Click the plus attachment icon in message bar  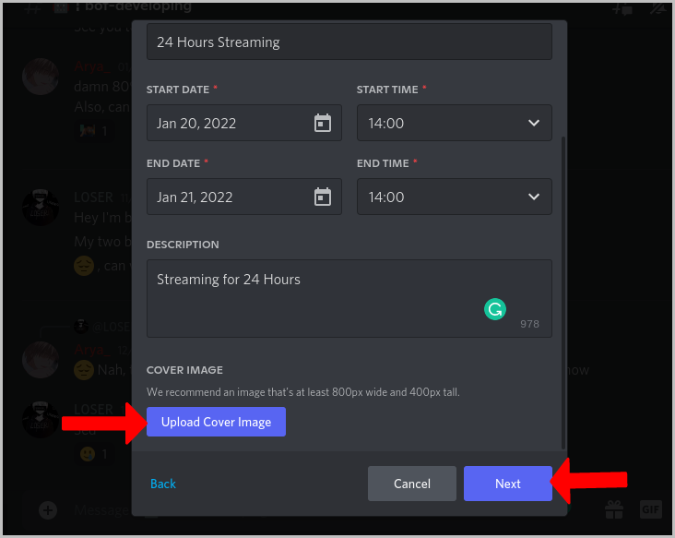(x=48, y=510)
